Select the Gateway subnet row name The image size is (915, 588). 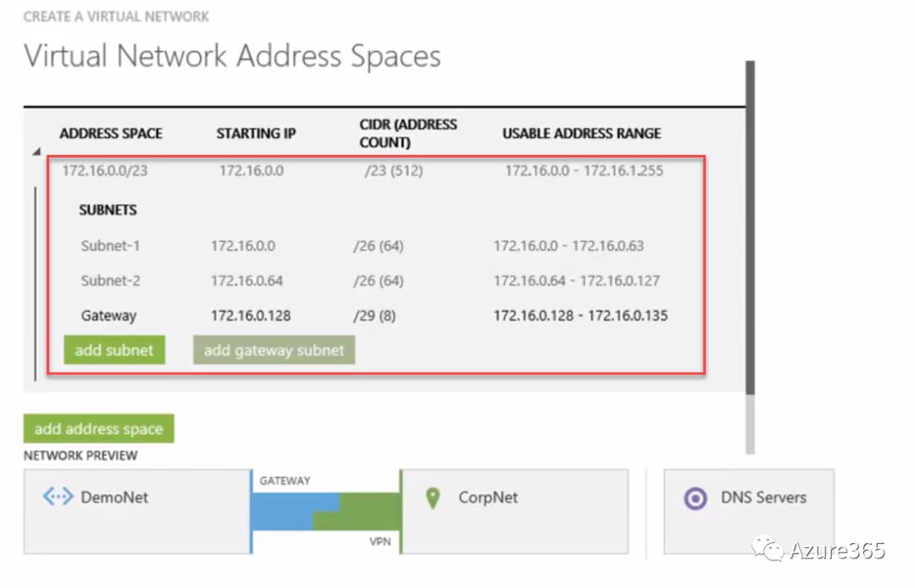[x=108, y=316]
